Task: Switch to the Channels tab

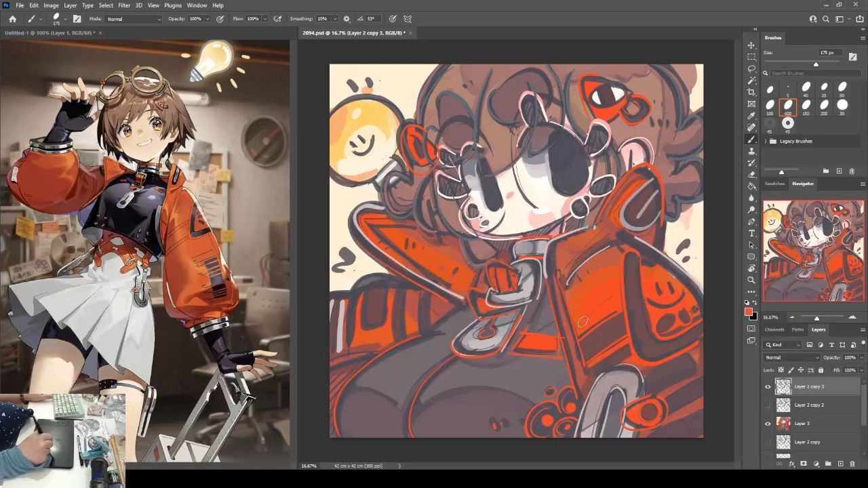Action: tap(774, 330)
